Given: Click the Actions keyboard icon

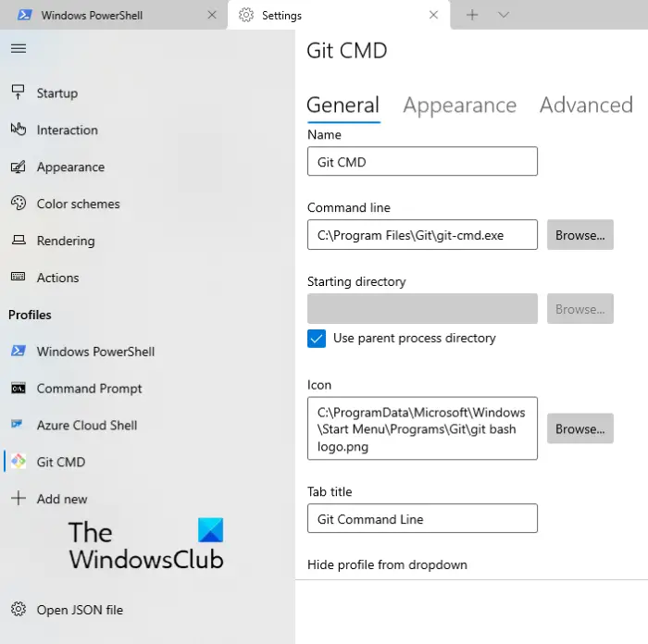Looking at the screenshot, I should 19,277.
